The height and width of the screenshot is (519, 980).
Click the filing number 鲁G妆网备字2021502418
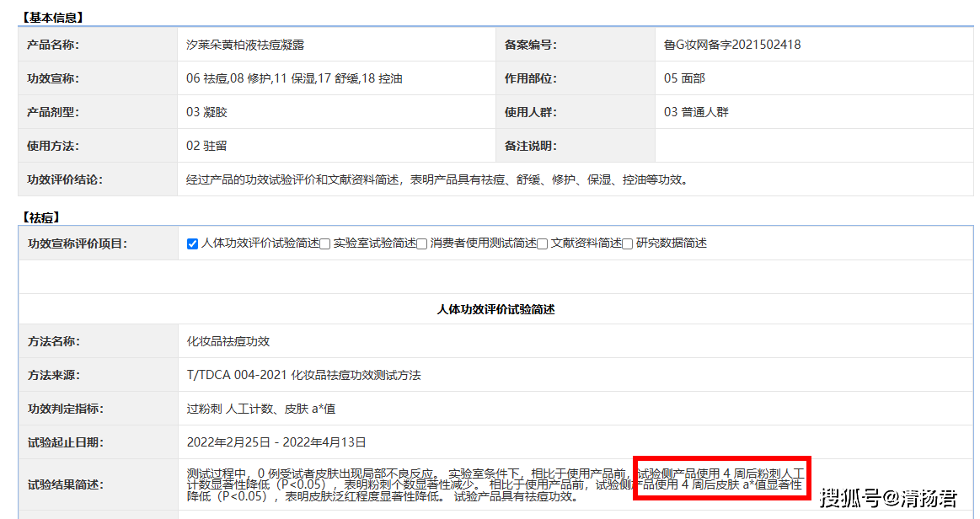click(x=731, y=45)
